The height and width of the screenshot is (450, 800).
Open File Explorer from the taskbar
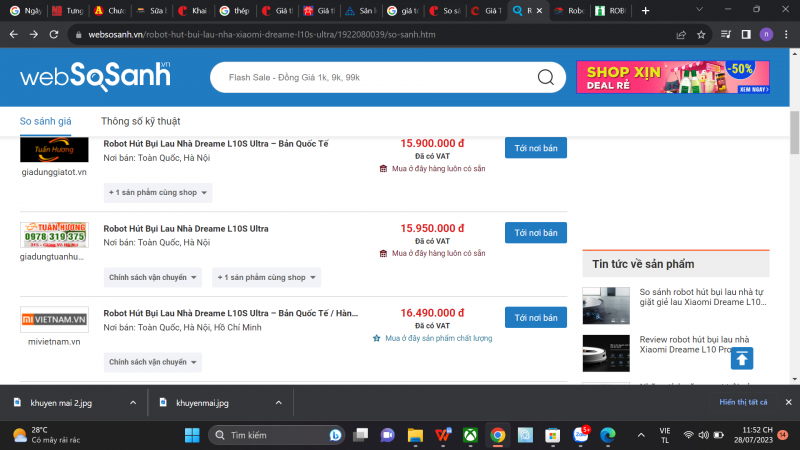coord(415,435)
